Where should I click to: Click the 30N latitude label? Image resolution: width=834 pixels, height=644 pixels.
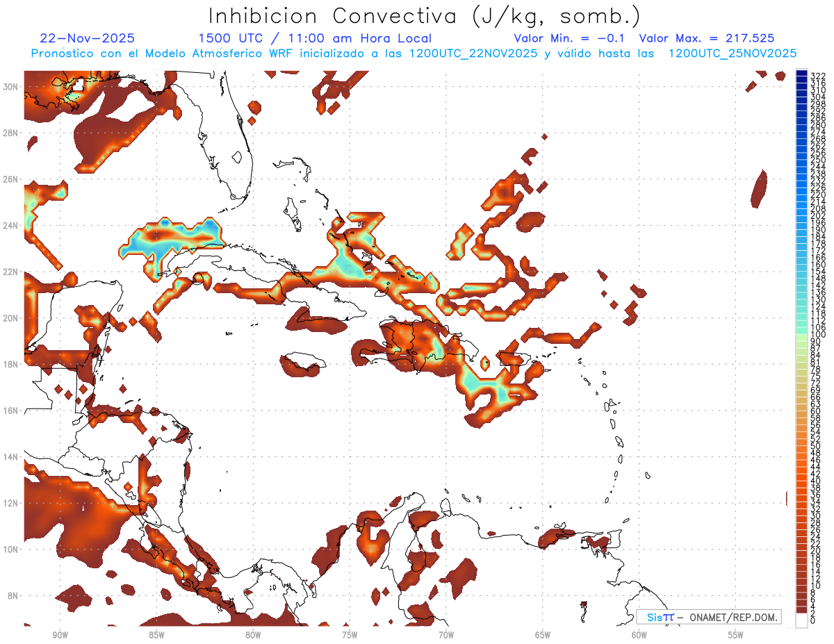(12, 86)
